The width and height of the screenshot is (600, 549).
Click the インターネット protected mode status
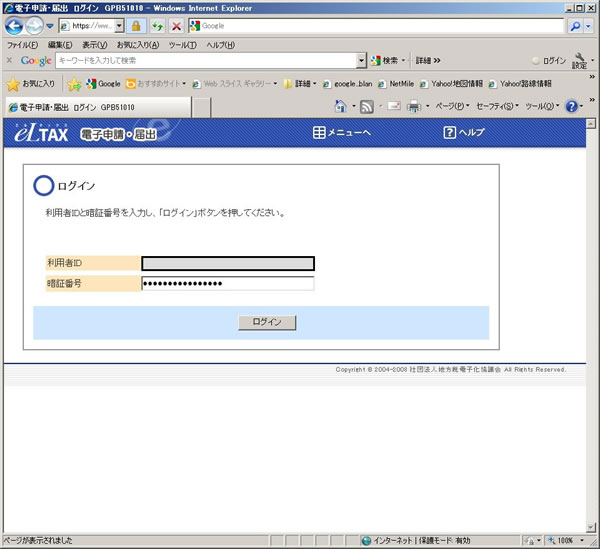(416, 541)
